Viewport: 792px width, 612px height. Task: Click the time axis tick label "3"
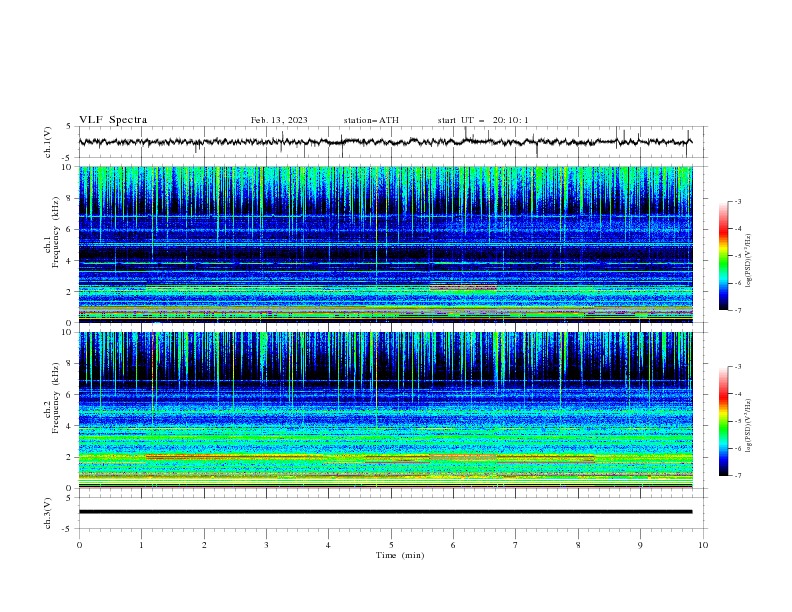(x=266, y=545)
